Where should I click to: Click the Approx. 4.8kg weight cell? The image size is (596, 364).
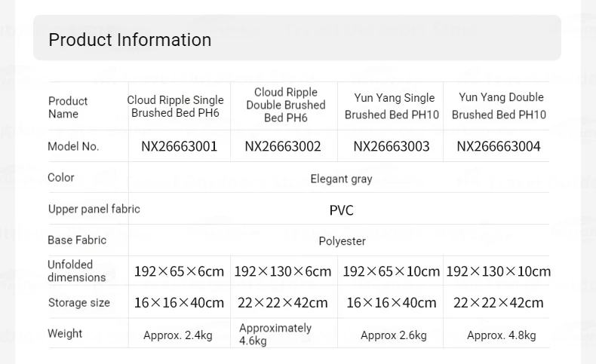(x=502, y=335)
